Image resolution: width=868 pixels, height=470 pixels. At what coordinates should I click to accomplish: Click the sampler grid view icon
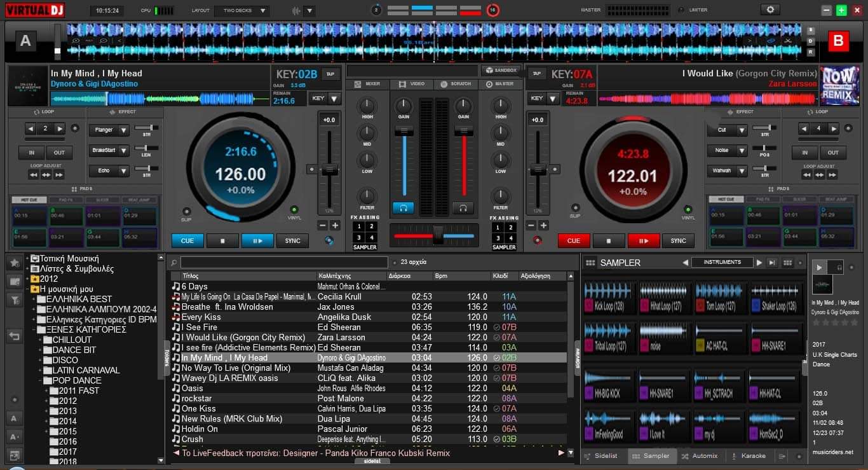pyautogui.click(x=590, y=263)
